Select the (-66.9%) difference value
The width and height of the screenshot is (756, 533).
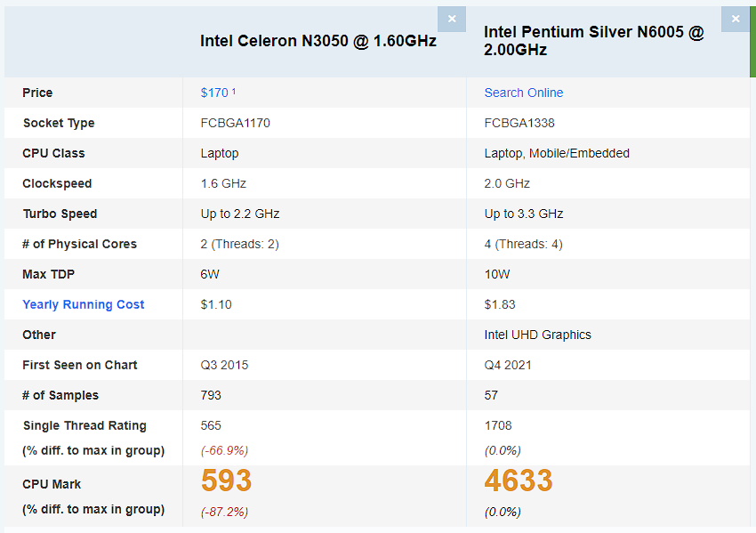coord(224,450)
